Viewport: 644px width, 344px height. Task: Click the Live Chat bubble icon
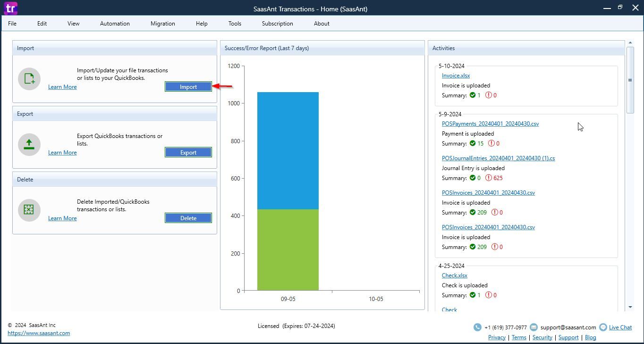pos(603,327)
